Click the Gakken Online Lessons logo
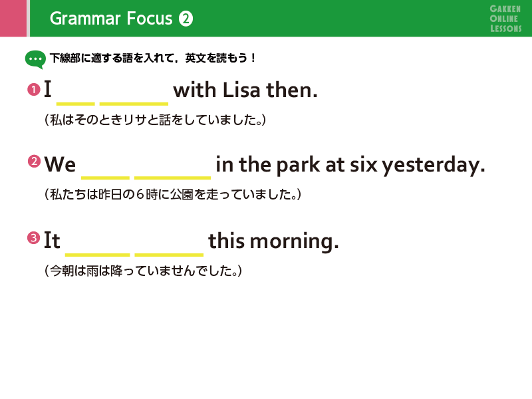532x399 pixels. click(x=505, y=19)
